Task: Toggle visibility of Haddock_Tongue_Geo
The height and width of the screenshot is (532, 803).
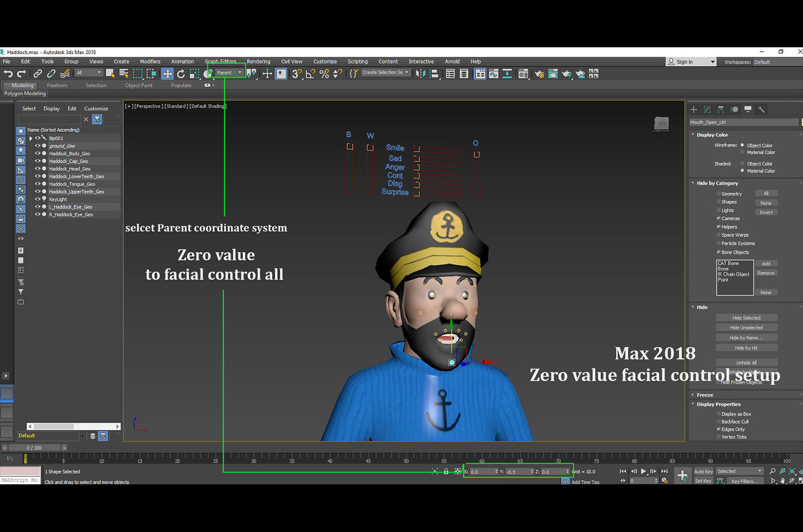Action: pos(37,184)
